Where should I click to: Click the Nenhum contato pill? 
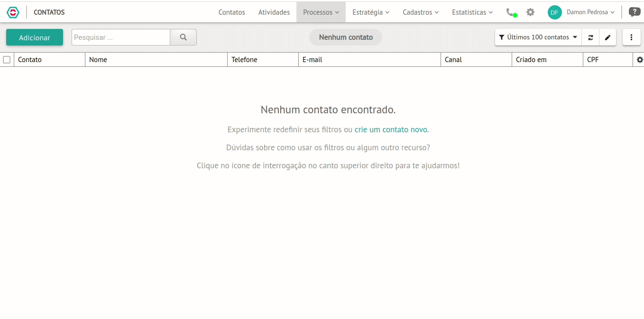coord(346,37)
